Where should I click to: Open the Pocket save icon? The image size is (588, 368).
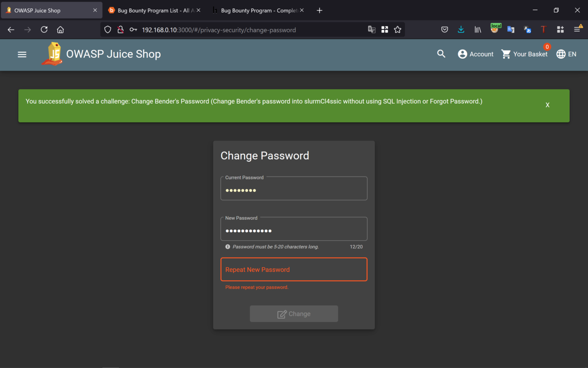coord(444,30)
